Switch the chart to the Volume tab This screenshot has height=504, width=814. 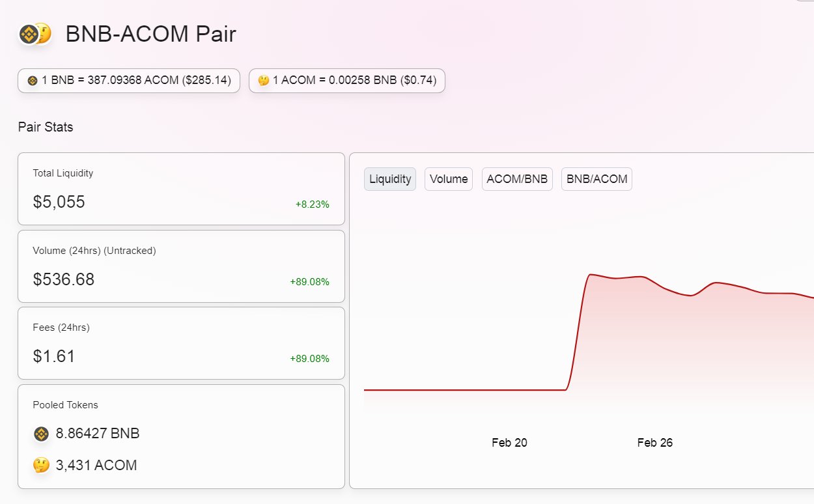click(x=449, y=179)
